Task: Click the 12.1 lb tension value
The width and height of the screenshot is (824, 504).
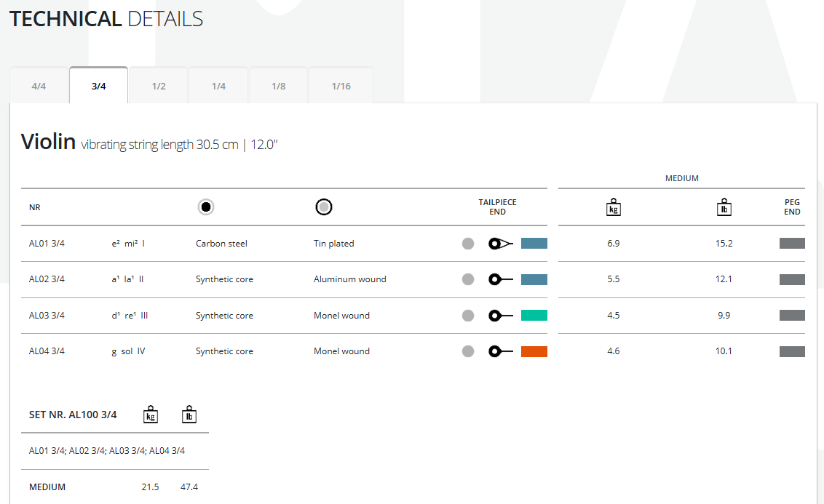Action: [x=724, y=279]
